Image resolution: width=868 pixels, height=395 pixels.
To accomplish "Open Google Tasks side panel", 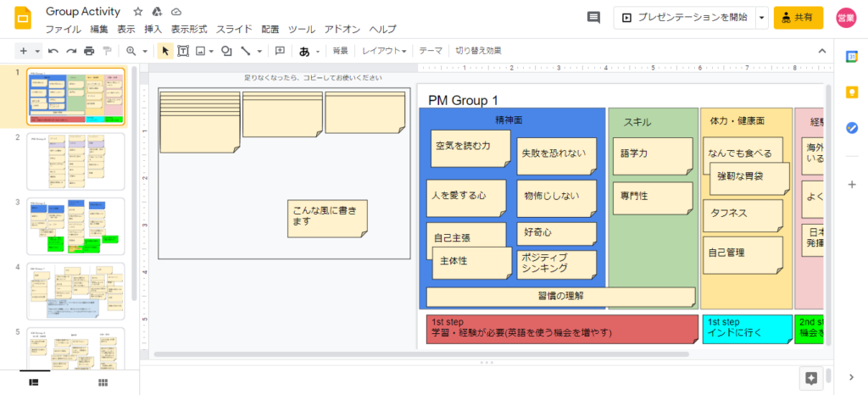I will click(851, 128).
